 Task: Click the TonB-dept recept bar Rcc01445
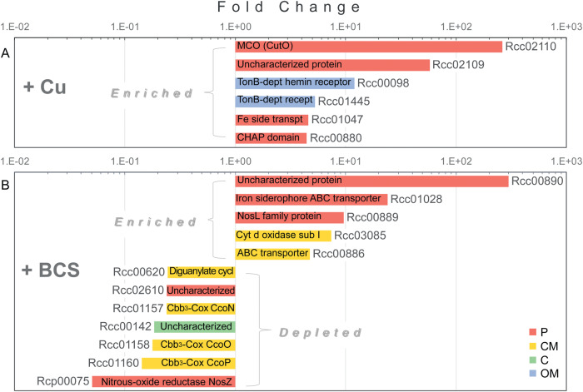(x=275, y=101)
